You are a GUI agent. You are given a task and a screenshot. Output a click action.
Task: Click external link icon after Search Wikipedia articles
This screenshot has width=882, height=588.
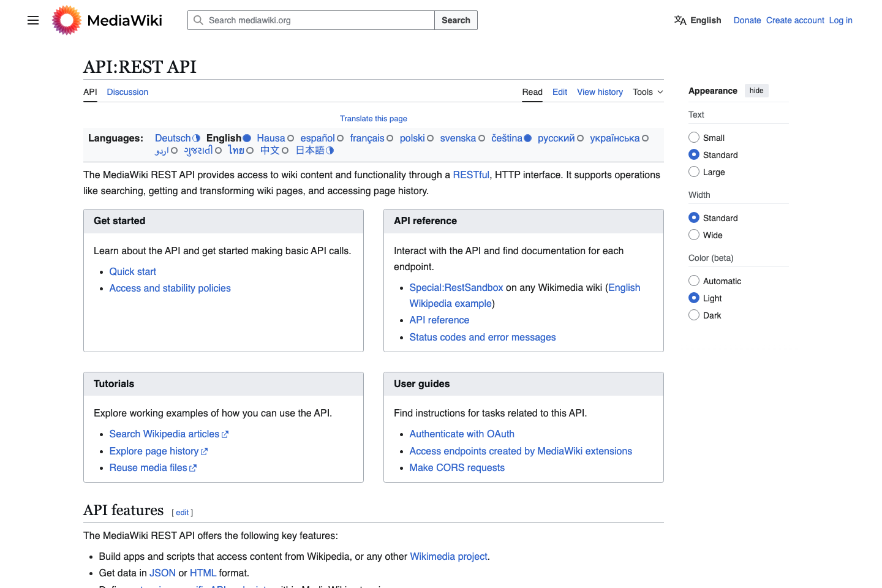(224, 434)
